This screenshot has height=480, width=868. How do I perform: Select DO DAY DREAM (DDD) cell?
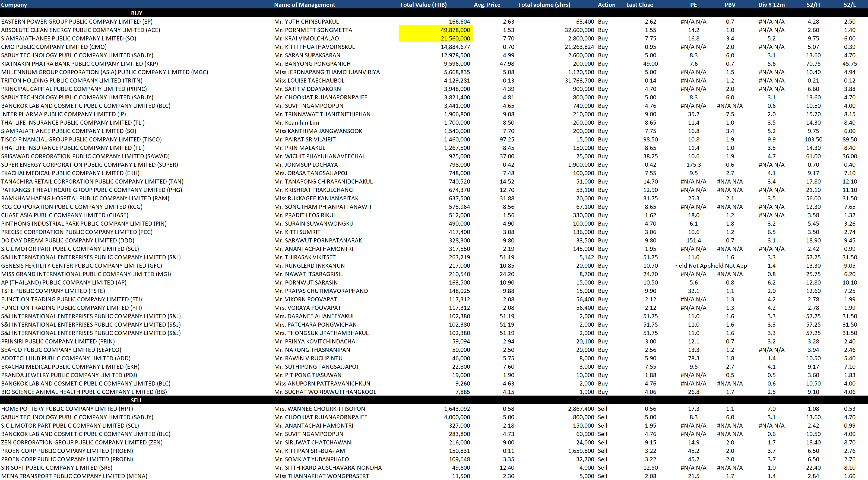pyautogui.click(x=67, y=241)
